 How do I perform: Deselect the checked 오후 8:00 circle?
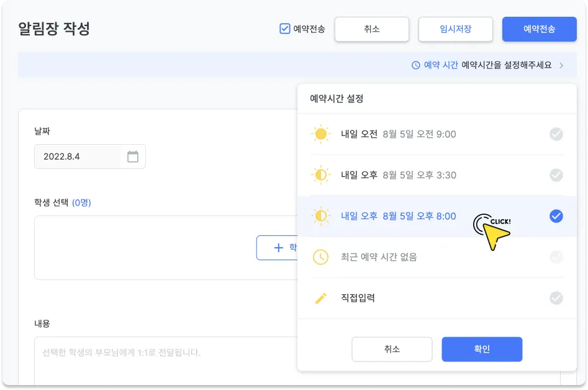(x=556, y=216)
